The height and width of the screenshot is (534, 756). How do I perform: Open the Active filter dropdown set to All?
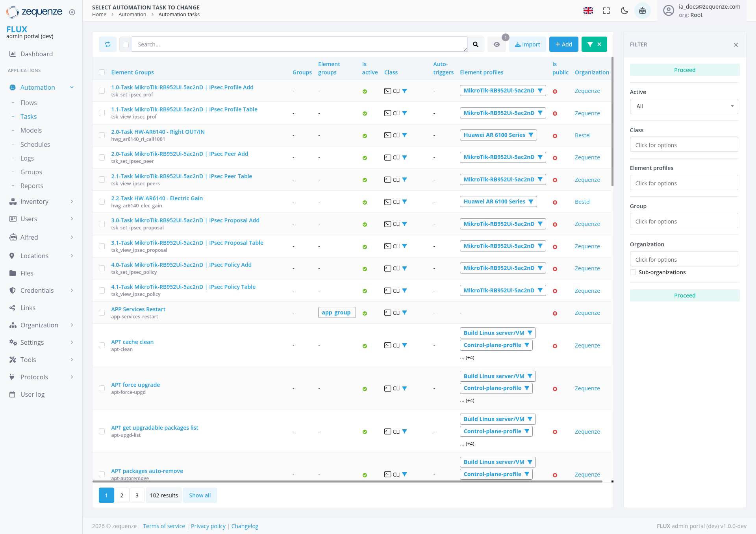pyautogui.click(x=684, y=106)
